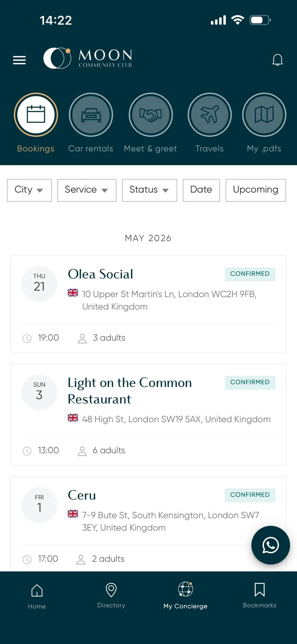Open My .pdfs map icon
297x644 pixels.
(x=264, y=115)
